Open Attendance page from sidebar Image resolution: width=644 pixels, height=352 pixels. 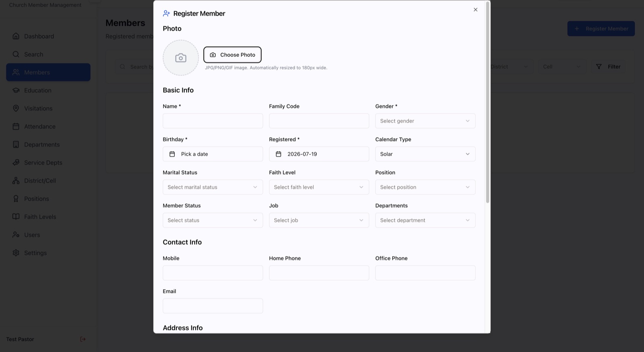pos(48,126)
